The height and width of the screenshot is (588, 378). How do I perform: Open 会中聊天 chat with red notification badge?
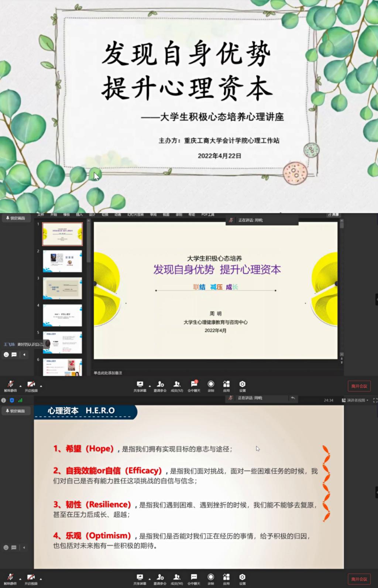coord(194,386)
